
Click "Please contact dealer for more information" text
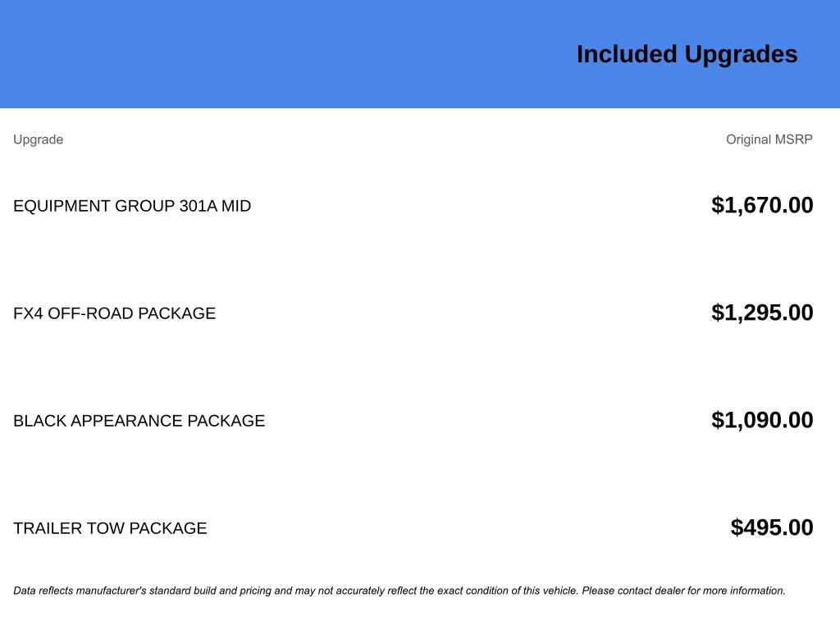[683, 591]
